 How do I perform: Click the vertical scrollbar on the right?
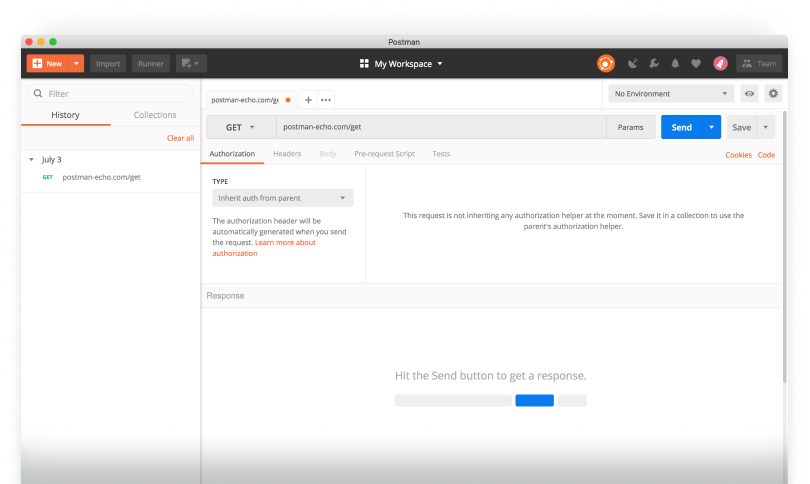(785, 246)
